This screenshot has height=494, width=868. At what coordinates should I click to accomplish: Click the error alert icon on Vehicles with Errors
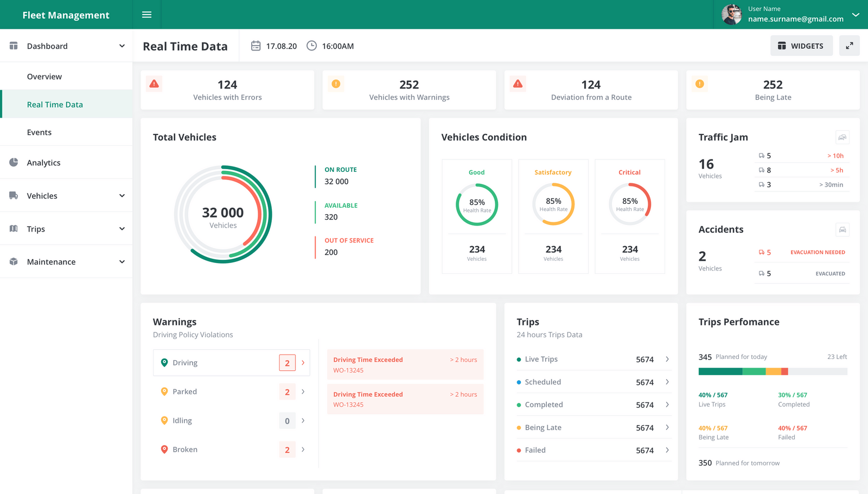tap(154, 84)
